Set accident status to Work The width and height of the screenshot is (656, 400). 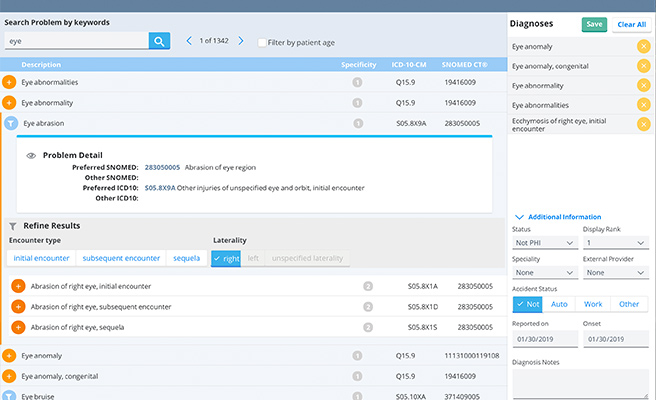pos(593,304)
